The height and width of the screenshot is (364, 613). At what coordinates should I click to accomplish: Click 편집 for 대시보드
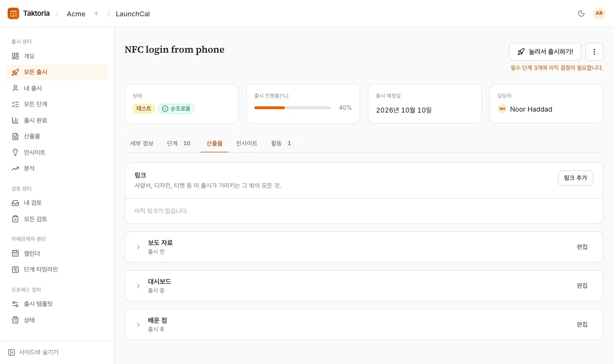click(x=582, y=285)
